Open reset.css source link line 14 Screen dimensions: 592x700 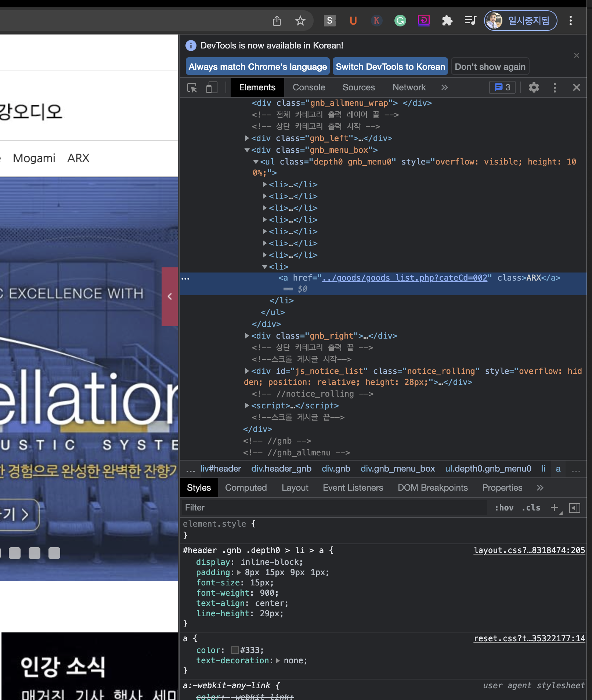(x=529, y=638)
